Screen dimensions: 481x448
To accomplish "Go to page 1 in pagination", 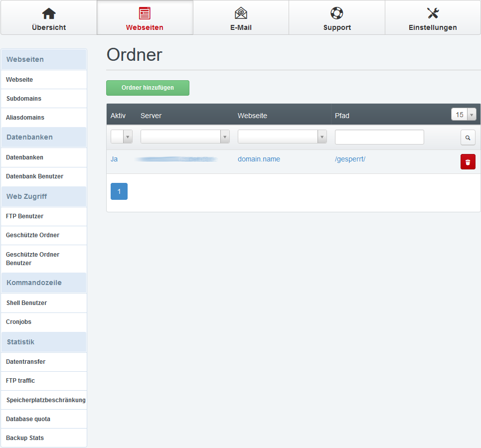I will (x=119, y=191).
